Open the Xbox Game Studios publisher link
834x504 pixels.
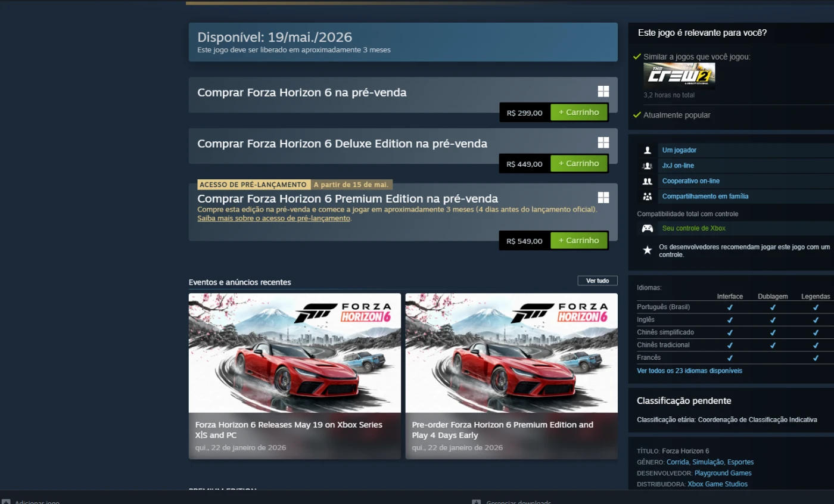pyautogui.click(x=717, y=484)
